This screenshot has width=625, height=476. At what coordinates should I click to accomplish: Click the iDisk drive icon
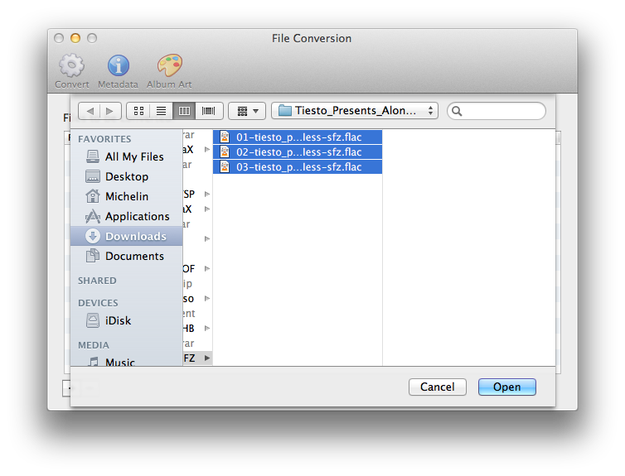(x=92, y=321)
